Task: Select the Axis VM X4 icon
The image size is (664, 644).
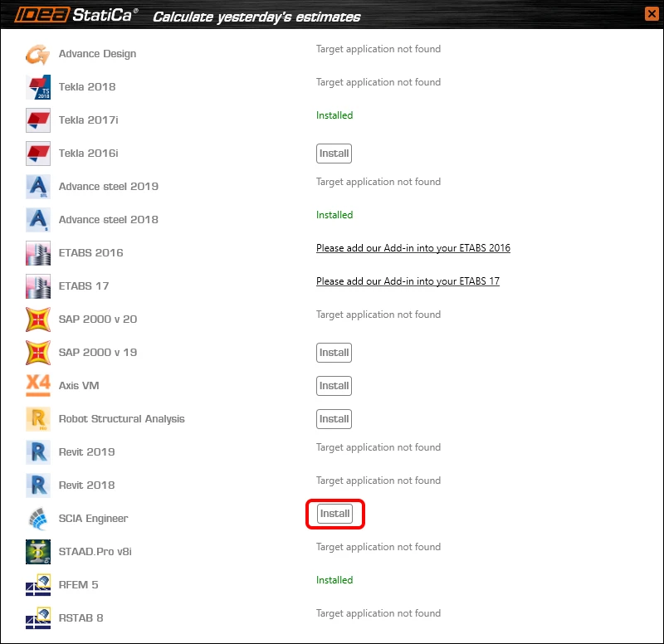Action: pyautogui.click(x=38, y=386)
